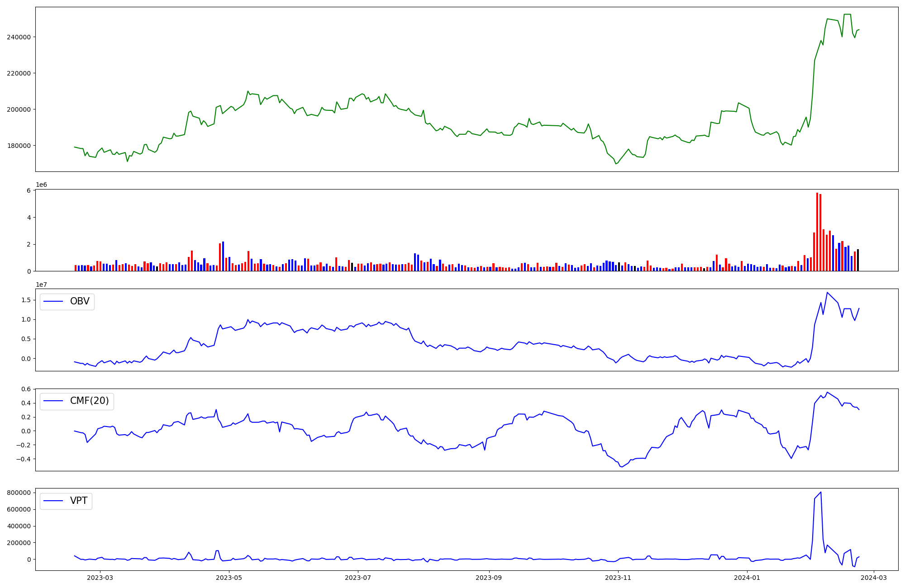Click the OBV line's highest peak
This screenshot has width=905, height=588.
click(827, 292)
